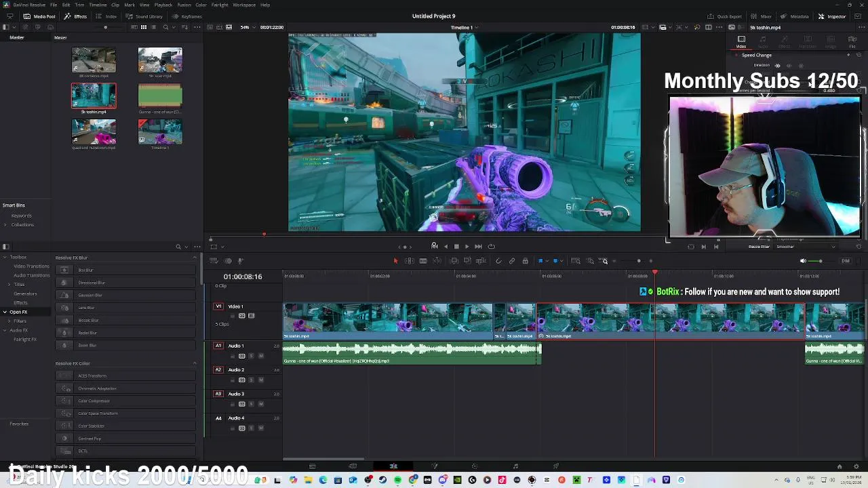Click the Replace Clip toolbar icon

479,261
